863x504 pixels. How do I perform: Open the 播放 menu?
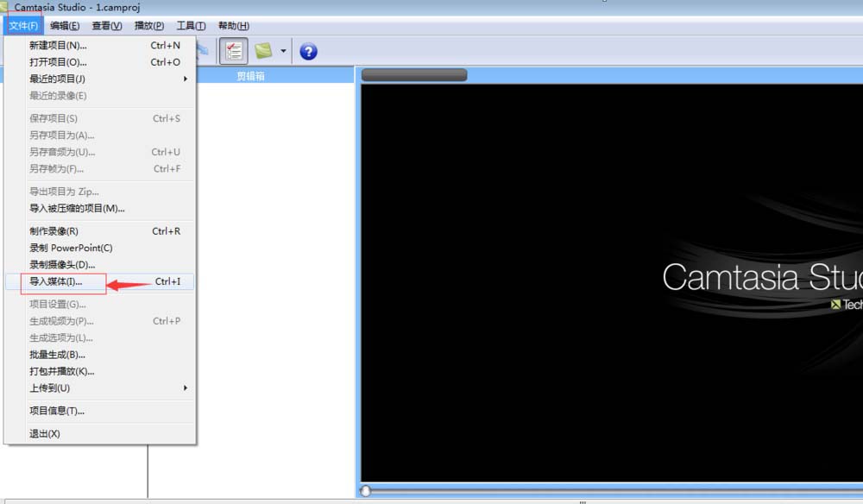click(x=148, y=25)
